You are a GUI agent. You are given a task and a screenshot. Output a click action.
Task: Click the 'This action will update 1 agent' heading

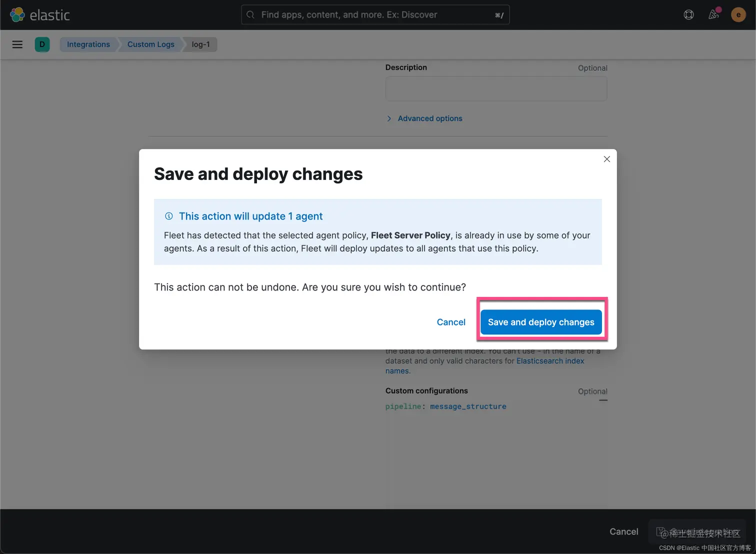(251, 216)
